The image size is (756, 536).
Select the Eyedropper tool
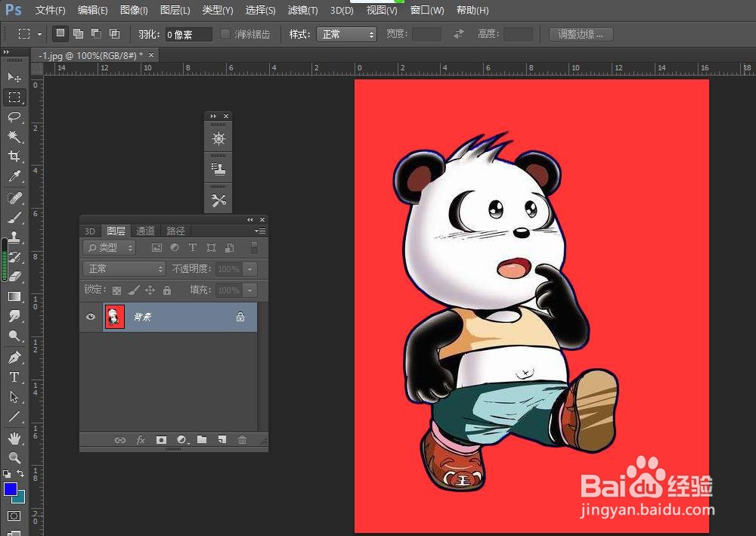coord(14,176)
